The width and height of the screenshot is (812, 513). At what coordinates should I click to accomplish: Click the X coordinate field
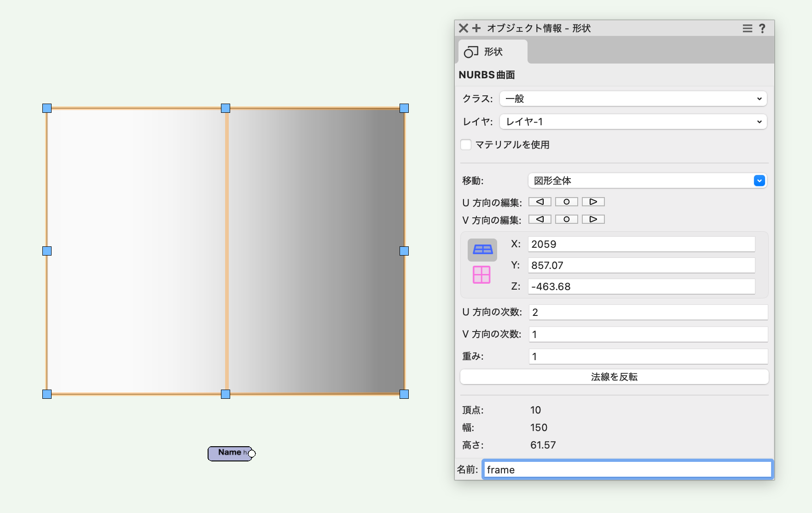point(641,244)
